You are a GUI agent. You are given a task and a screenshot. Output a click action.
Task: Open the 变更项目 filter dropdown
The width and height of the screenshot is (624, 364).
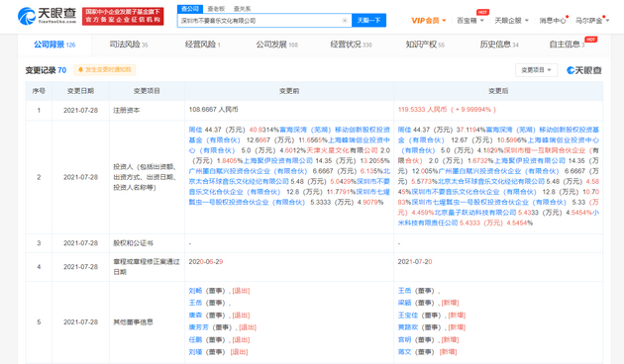pos(536,70)
